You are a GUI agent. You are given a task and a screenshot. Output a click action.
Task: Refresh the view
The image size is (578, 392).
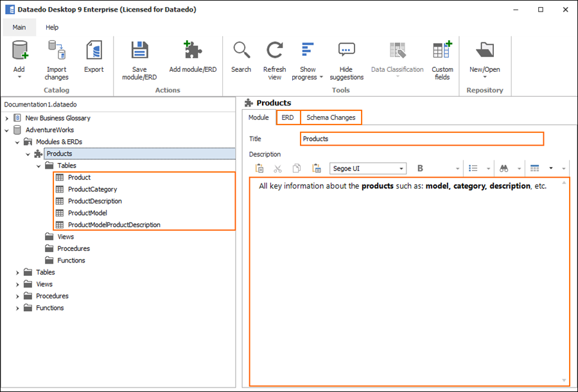275,52
